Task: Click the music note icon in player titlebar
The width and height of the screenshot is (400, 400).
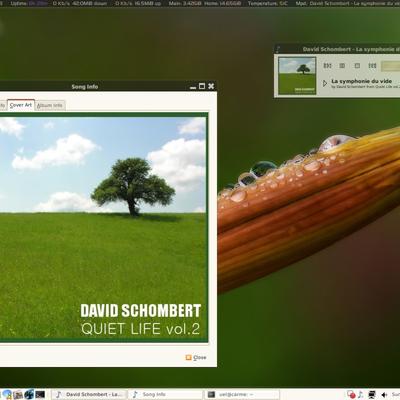Action: (x=278, y=49)
